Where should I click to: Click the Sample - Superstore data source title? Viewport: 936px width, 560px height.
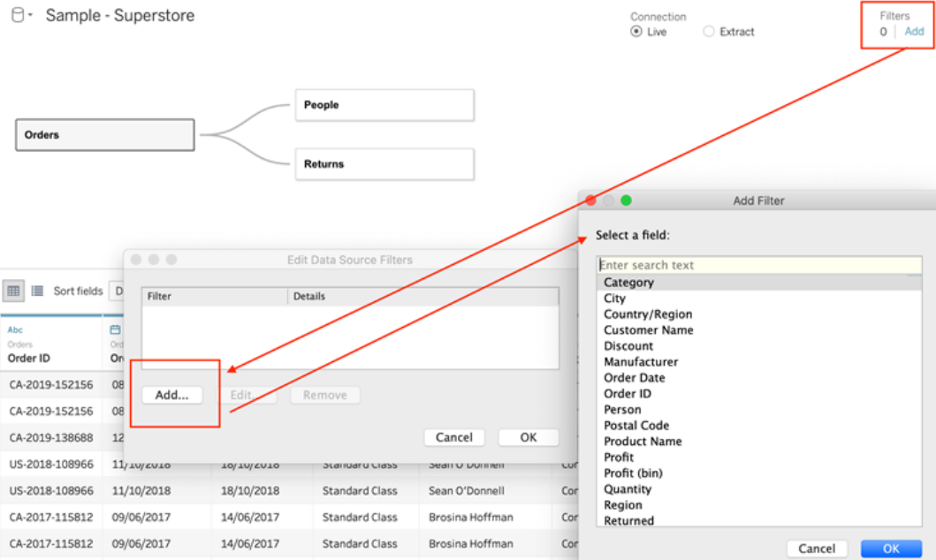120,16
